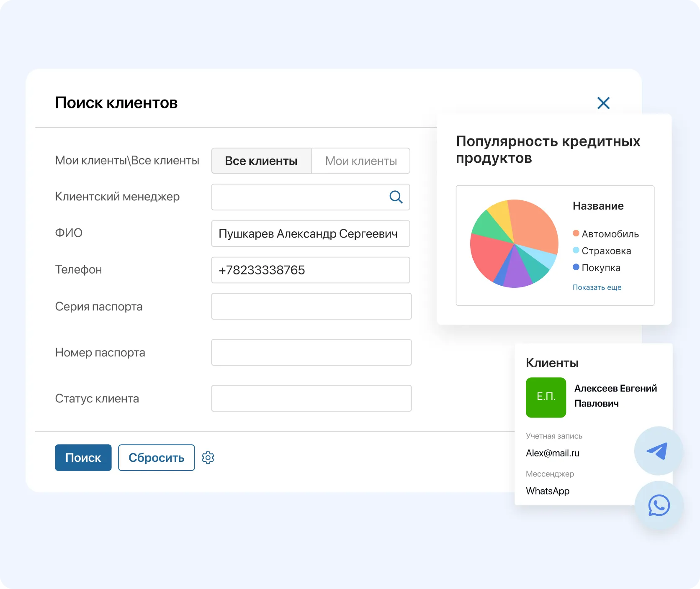Click the WhatsApp round icon
The image size is (700, 589).
coord(659,505)
